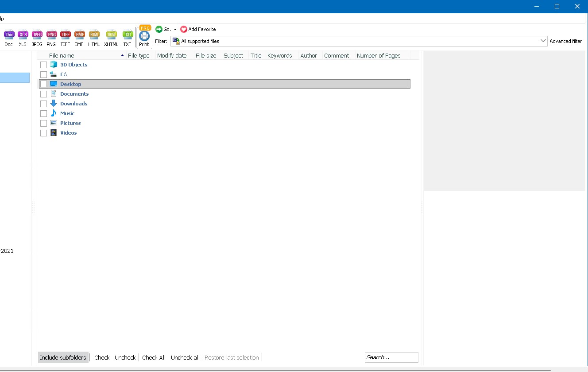
Task: Convert to HTML icon
Action: (94, 35)
